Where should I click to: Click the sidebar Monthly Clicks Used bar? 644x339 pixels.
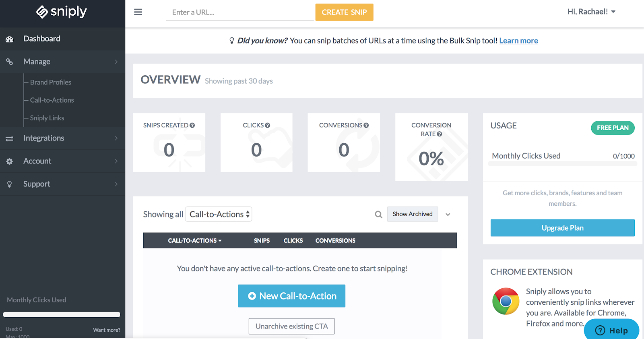click(x=62, y=314)
